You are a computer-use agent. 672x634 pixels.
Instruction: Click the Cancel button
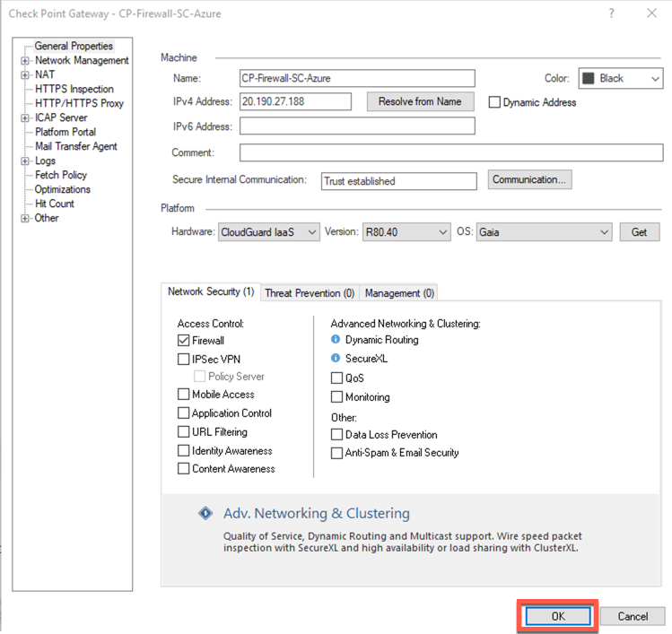point(633,616)
